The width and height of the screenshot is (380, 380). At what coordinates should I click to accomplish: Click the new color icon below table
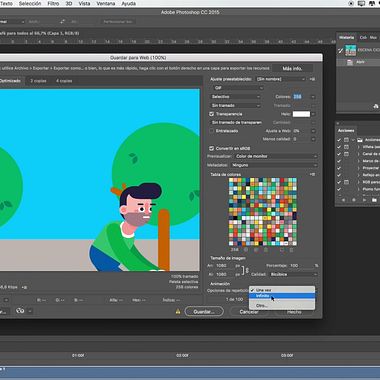click(x=282, y=250)
